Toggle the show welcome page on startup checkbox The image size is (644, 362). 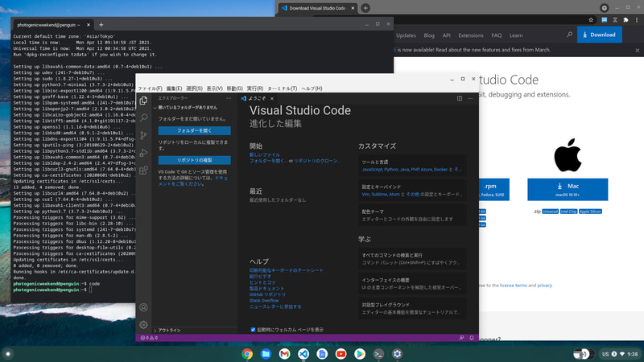[253, 330]
